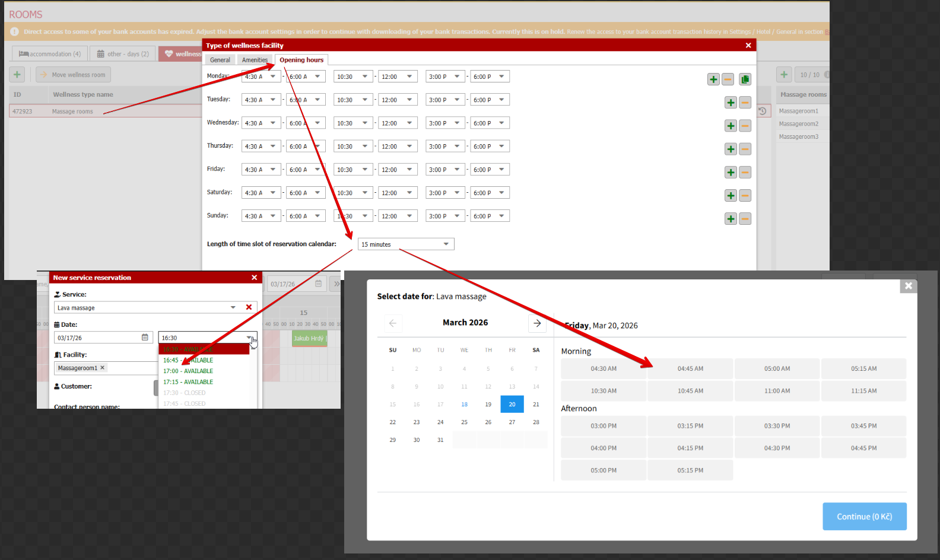Switch to the Amenities tab
The image size is (940, 560).
tap(255, 60)
